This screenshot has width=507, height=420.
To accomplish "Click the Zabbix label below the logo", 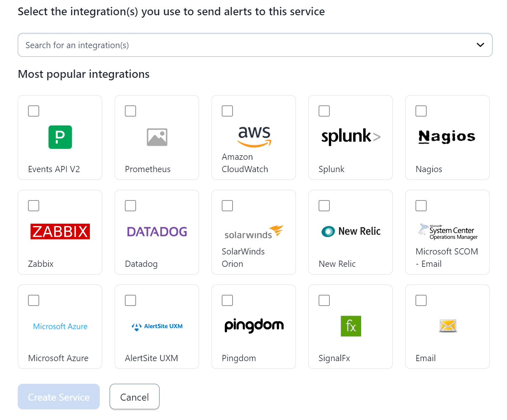I will click(x=41, y=264).
